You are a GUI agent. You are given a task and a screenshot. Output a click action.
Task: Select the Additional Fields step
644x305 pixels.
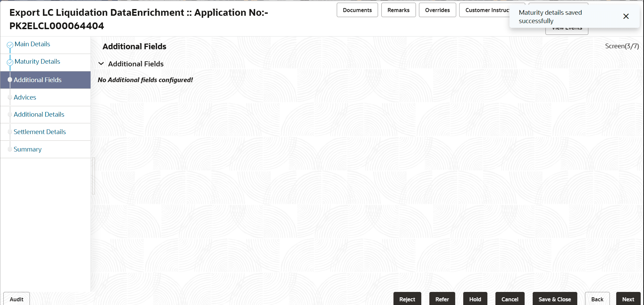coord(45,80)
